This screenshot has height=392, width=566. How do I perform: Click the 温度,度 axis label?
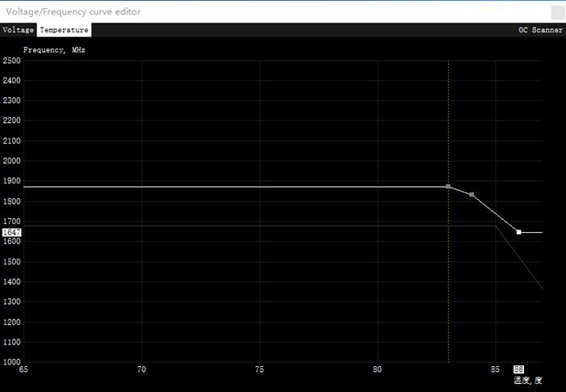[527, 380]
